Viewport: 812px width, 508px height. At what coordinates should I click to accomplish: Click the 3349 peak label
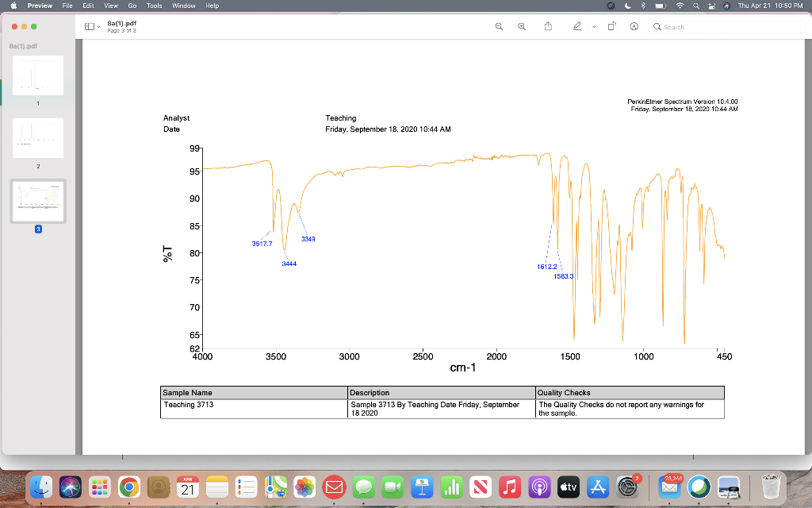(308, 239)
